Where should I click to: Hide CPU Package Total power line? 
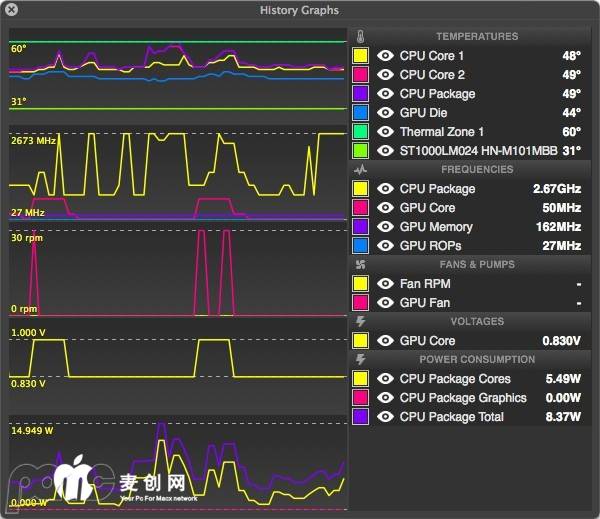(386, 417)
